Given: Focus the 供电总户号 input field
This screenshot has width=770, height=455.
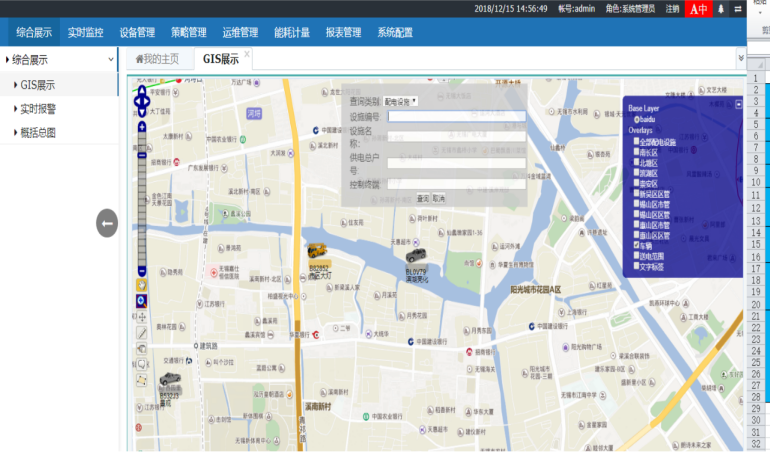Looking at the screenshot, I should [457, 163].
